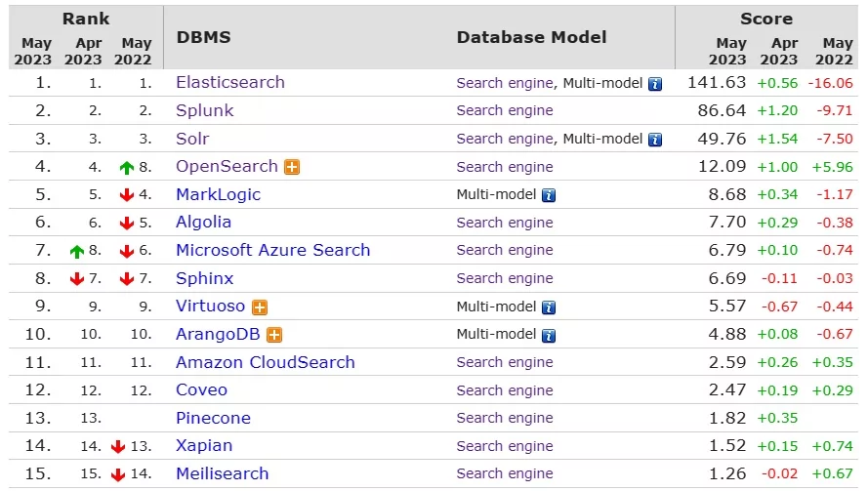Click the info icon in Virtuoso's Multi-model cell
This screenshot has width=868, height=491.
pyautogui.click(x=549, y=307)
